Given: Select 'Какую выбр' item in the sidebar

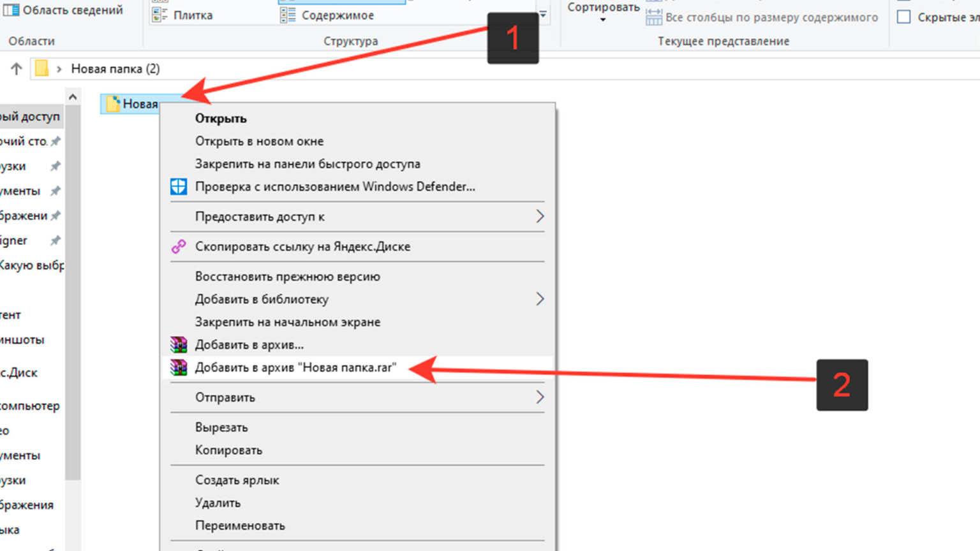Looking at the screenshot, I should (32, 265).
